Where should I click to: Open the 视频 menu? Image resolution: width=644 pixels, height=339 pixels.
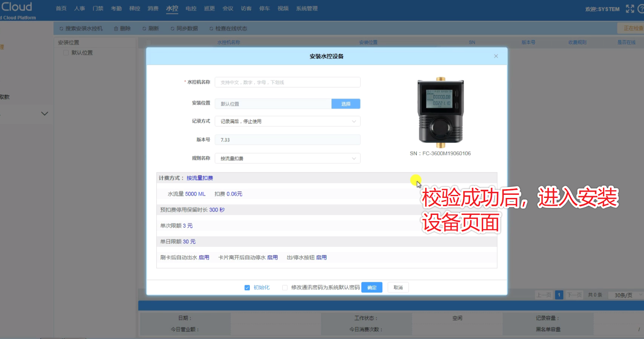[x=283, y=9]
